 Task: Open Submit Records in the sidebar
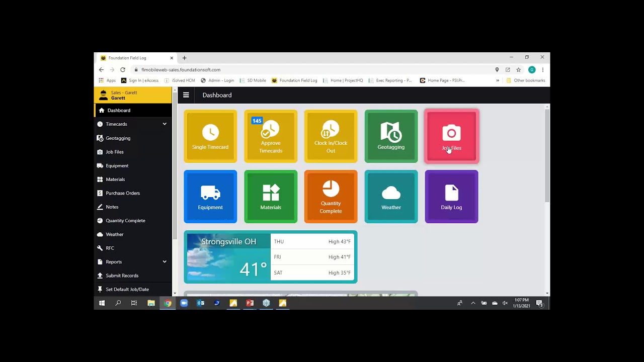click(133, 276)
